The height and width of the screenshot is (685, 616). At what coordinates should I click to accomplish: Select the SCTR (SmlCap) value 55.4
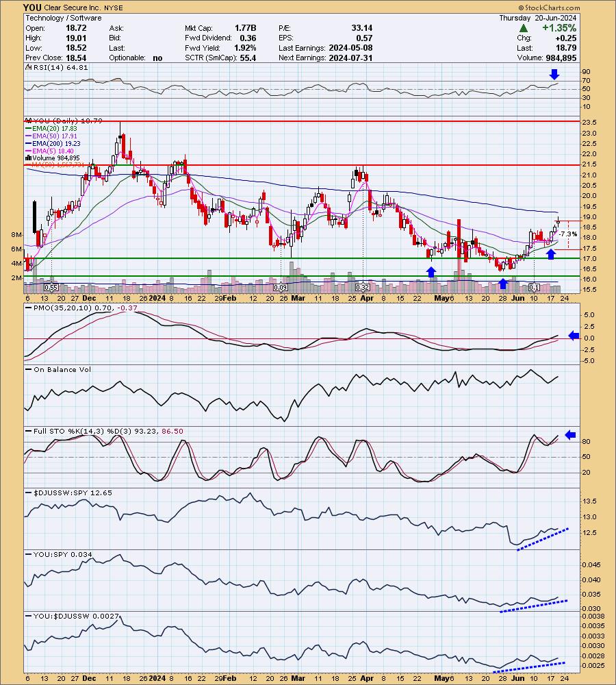click(x=248, y=58)
